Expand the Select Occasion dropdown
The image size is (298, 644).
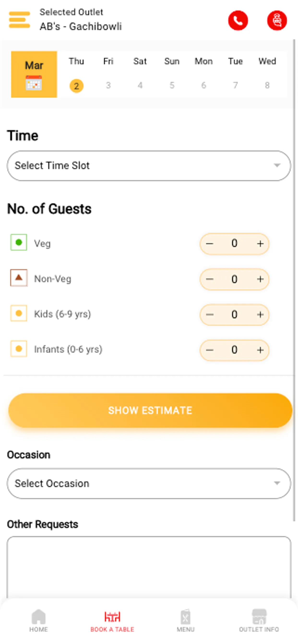[149, 483]
